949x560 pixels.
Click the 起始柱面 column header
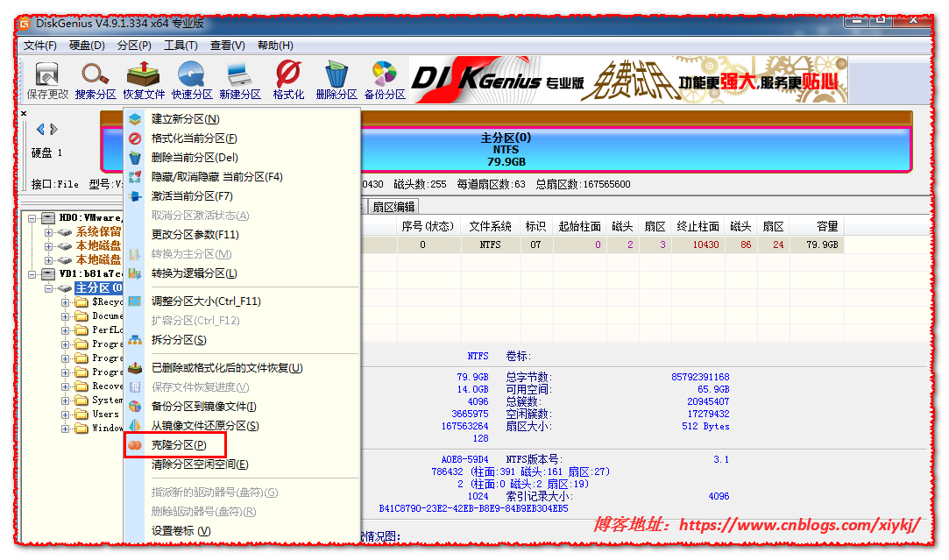click(579, 226)
